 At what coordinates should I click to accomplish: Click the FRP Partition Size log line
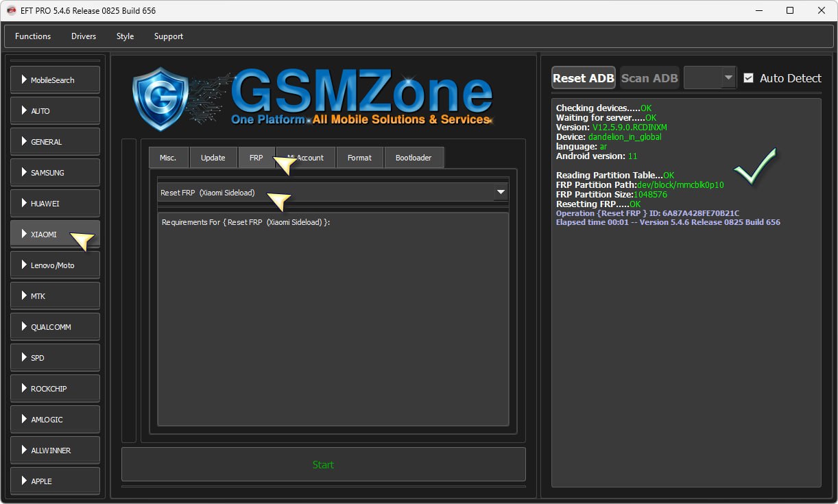click(x=611, y=194)
